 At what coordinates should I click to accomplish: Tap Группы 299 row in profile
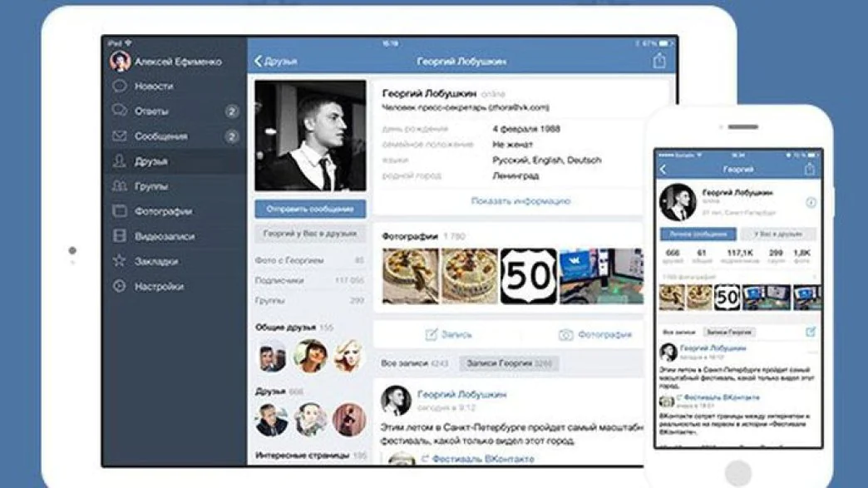click(x=310, y=300)
